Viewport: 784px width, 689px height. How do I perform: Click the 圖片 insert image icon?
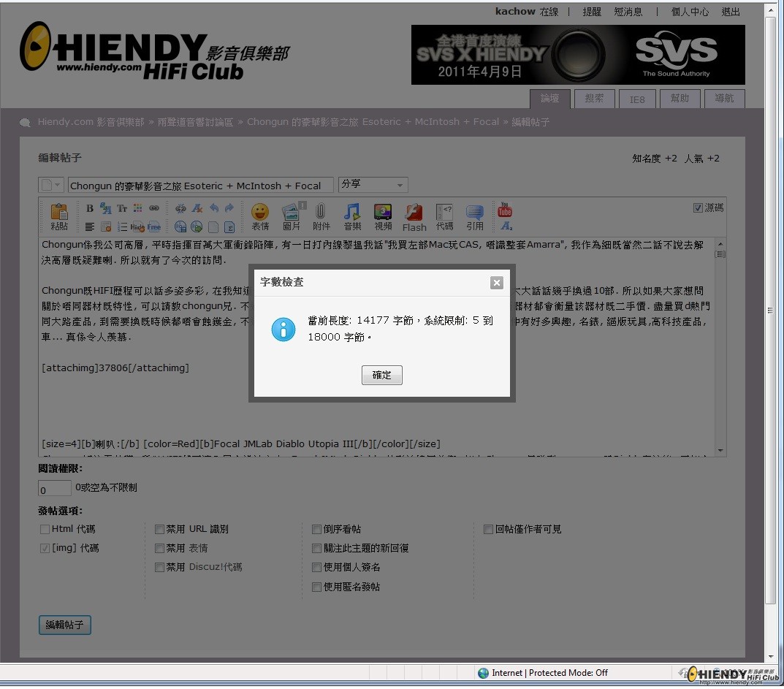click(x=291, y=216)
